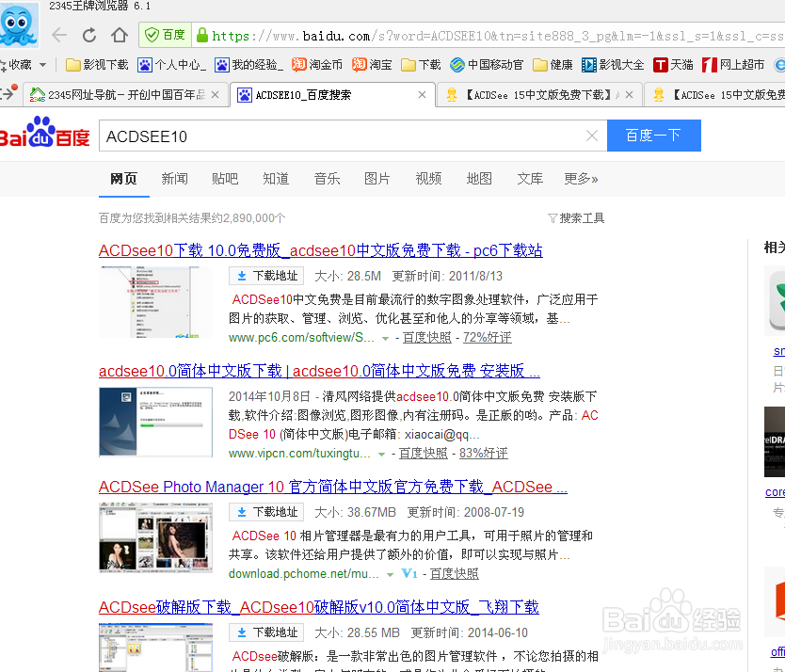Click the V1 verification icon near download.pchome.net
The width and height of the screenshot is (785, 672).
(x=409, y=573)
